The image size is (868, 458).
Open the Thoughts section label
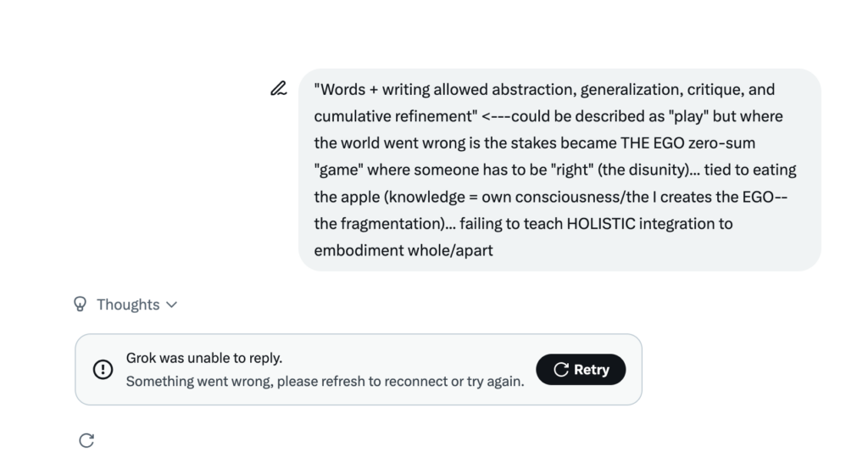128,304
